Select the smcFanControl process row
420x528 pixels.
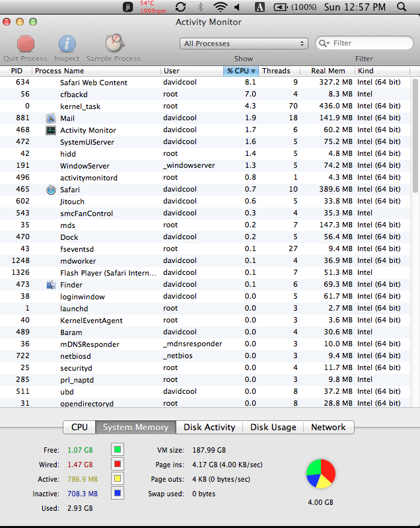(205, 213)
